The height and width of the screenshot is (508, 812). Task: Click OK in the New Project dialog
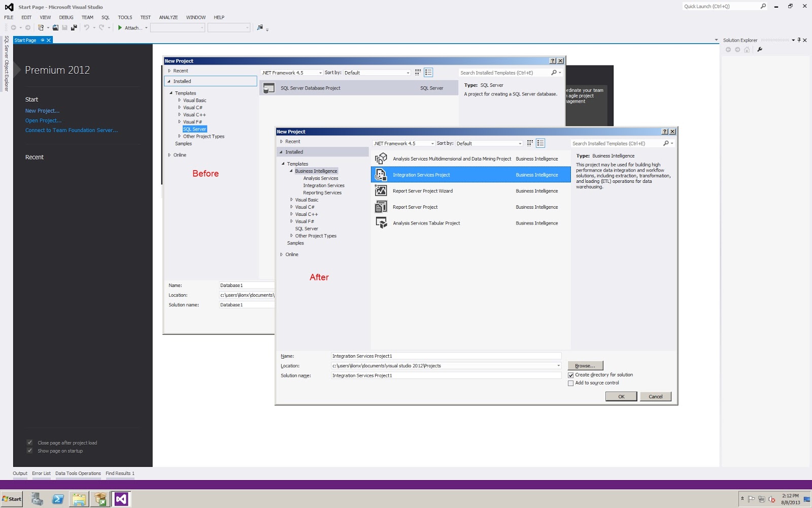coord(621,397)
